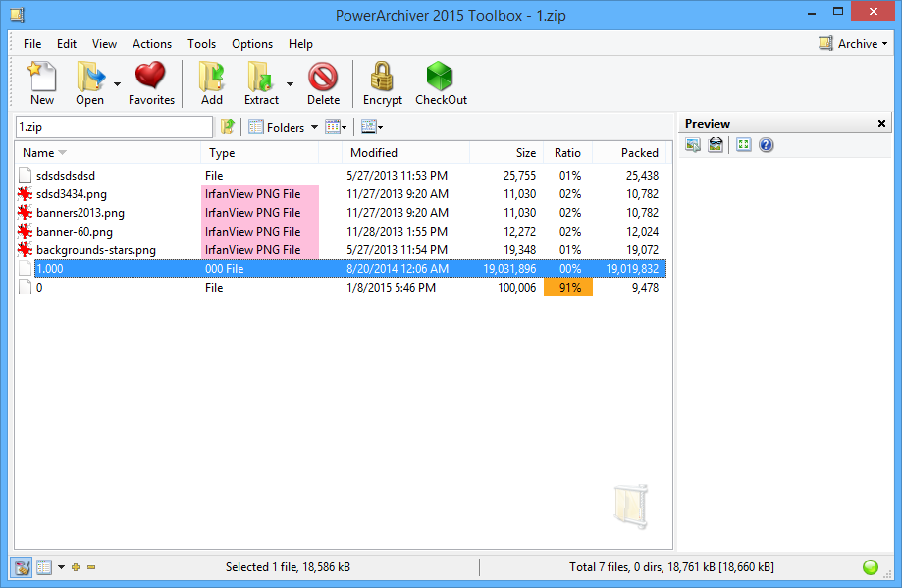Open the Options menu

(x=252, y=44)
